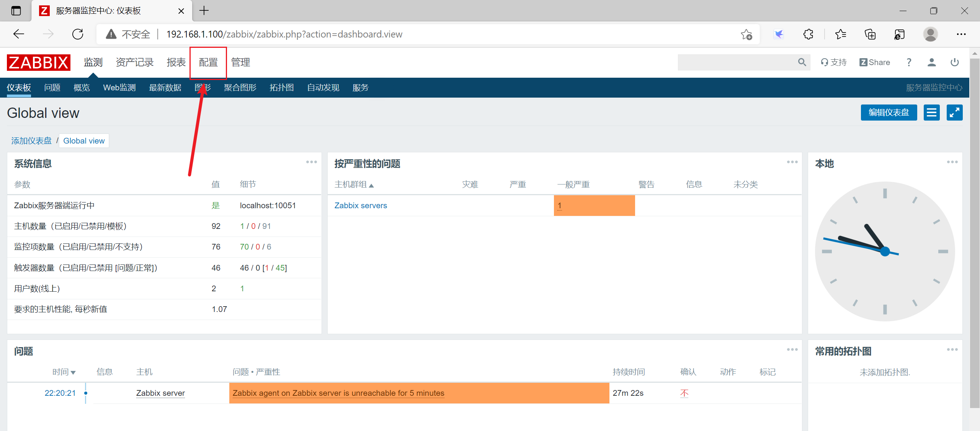Screen dimensions: 980x431
Task: Open the 资产记录 main menu
Action: pos(135,62)
